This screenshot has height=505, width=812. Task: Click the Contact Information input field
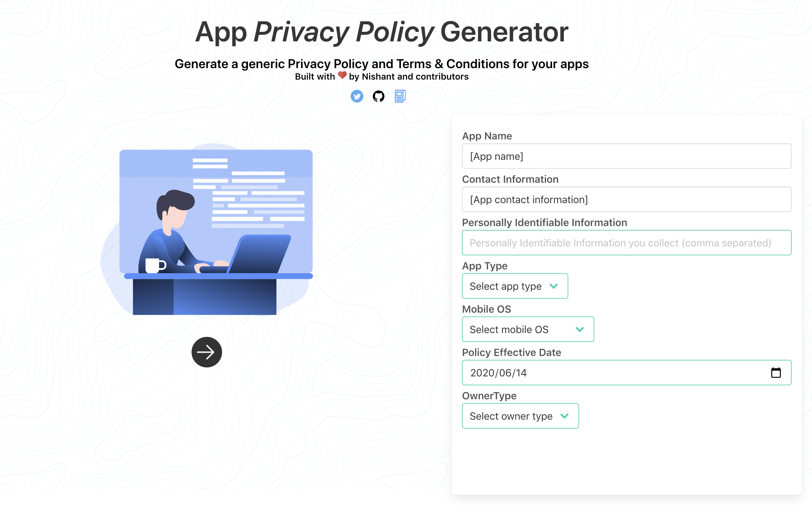pos(626,199)
